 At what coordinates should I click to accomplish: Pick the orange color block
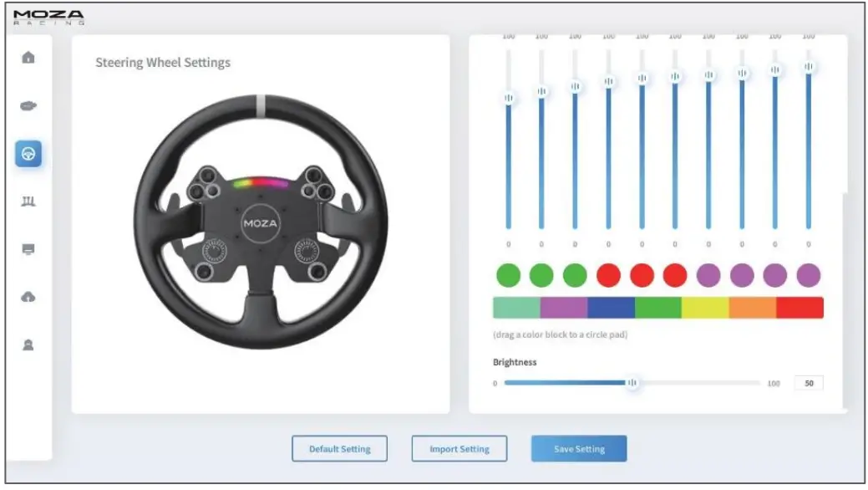[753, 305]
